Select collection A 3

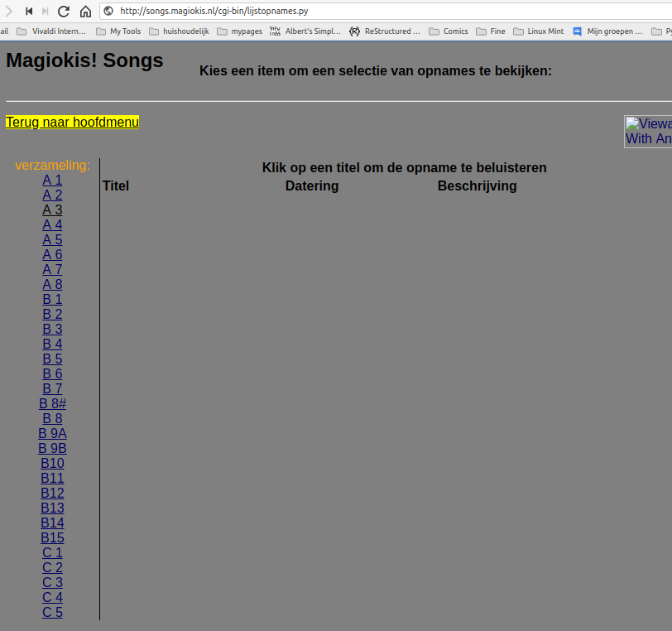52,210
